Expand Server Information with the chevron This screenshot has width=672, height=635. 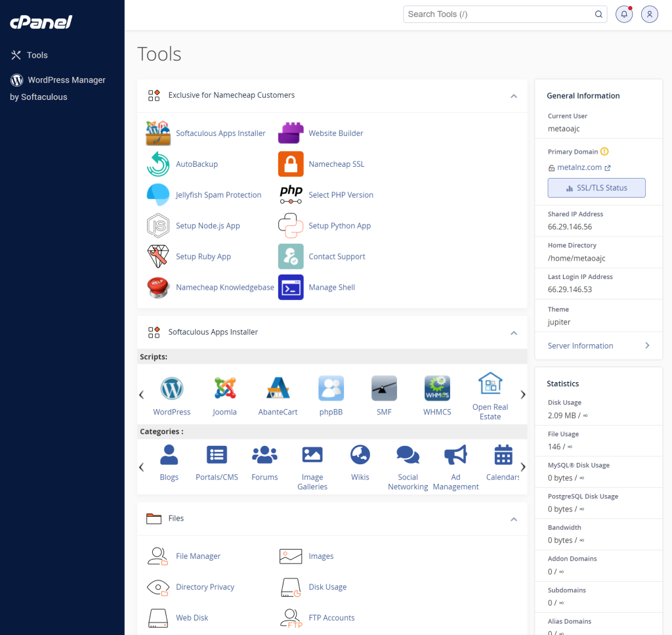tap(647, 345)
